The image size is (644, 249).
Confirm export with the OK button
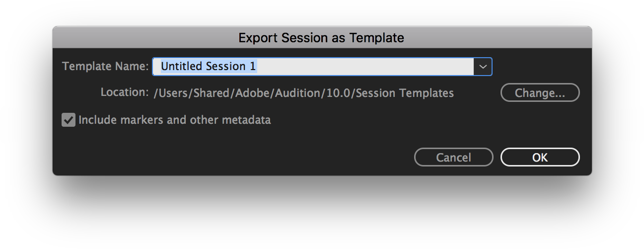(x=540, y=157)
